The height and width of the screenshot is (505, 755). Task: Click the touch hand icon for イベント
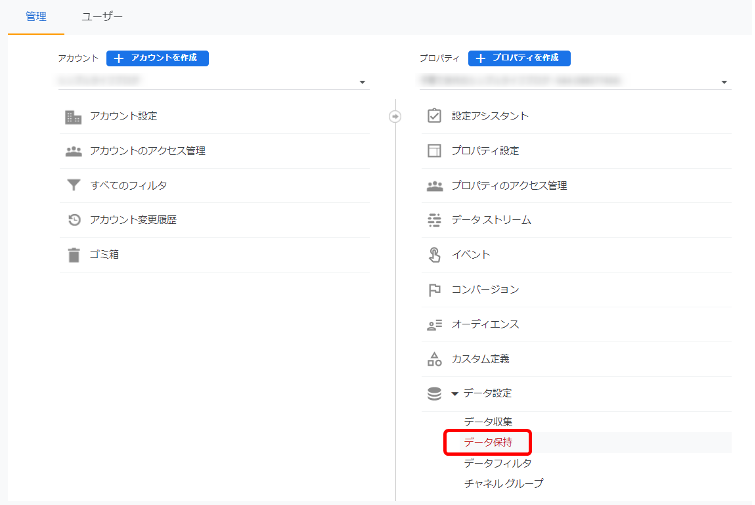click(434, 255)
